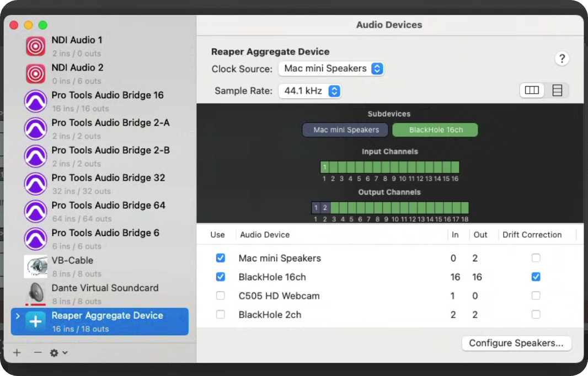Toggle Use checkbox for Mac mini Speakers
The width and height of the screenshot is (588, 376).
[x=221, y=258]
